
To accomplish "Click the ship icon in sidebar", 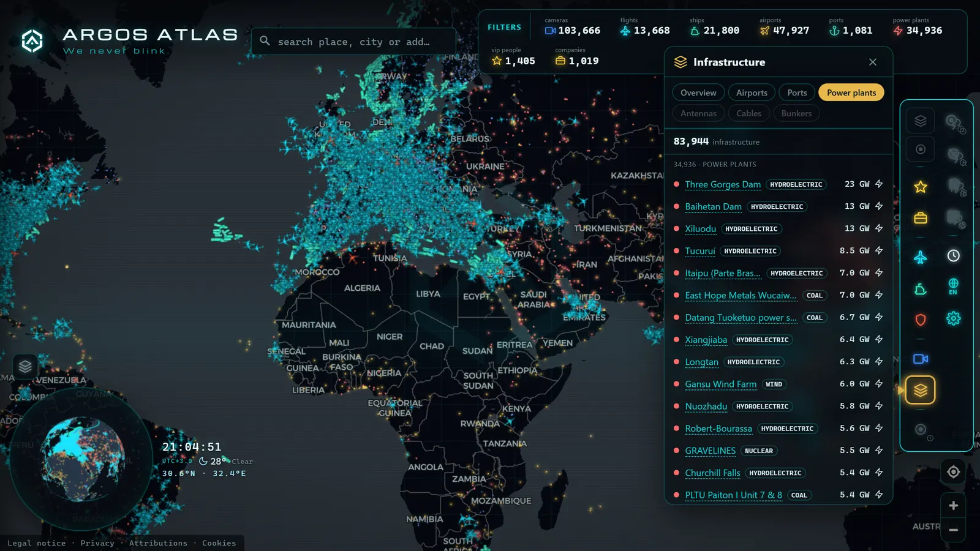I will click(920, 289).
